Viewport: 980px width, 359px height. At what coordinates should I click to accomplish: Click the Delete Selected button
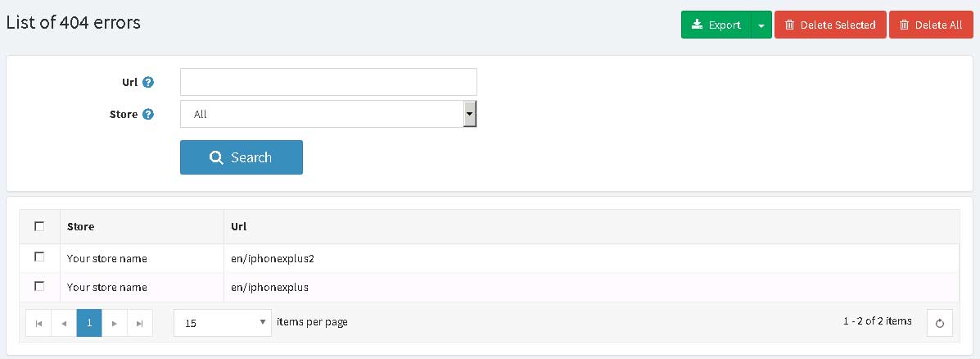tap(830, 25)
